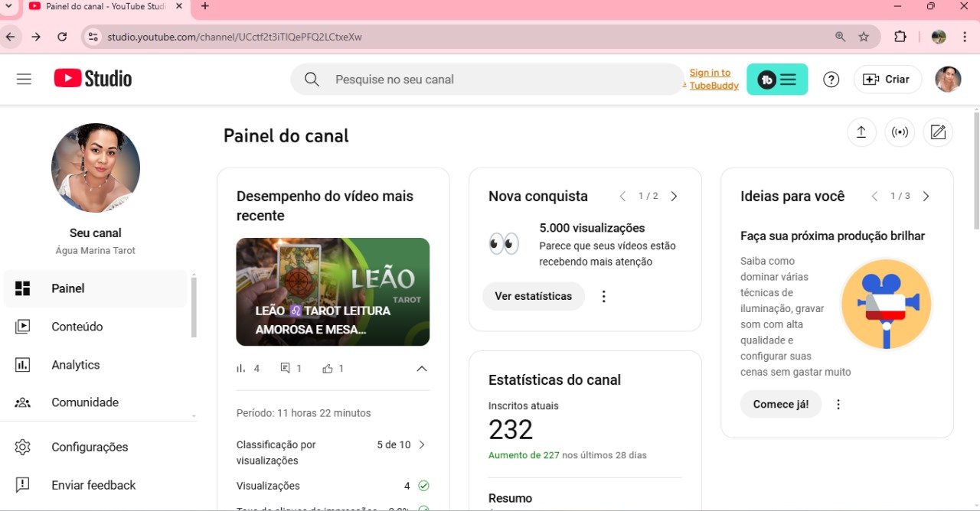Click the Sign in to TubeBuddy link
The width and height of the screenshot is (980, 511).
coord(714,79)
